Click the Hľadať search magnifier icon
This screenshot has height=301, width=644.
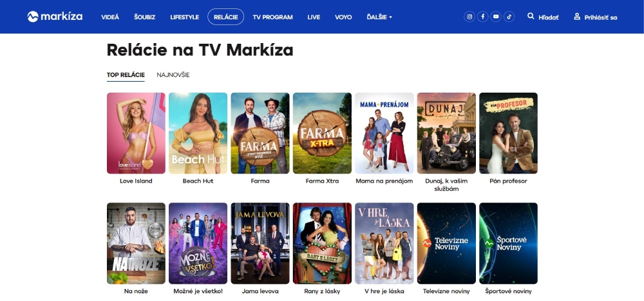point(531,17)
